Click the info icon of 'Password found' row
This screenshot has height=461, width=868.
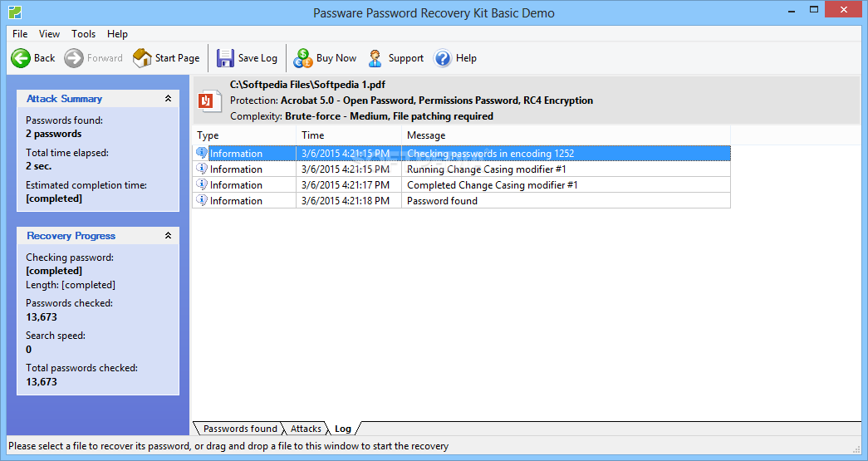(x=202, y=200)
